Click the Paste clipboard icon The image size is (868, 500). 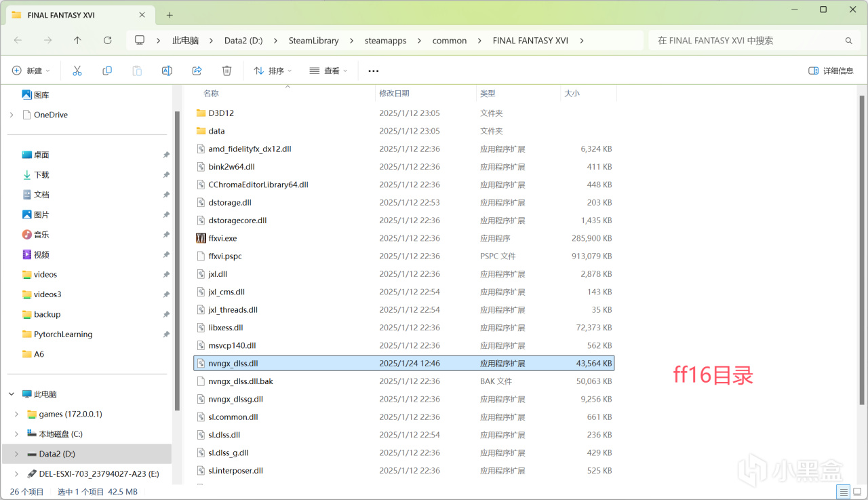[x=137, y=71]
